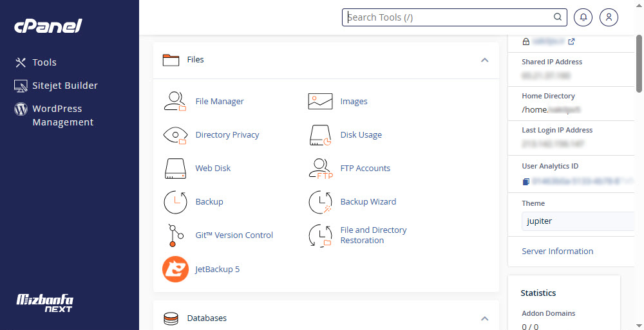Click the Last Login IP Address label
Screen dimensions: 644x330
557,130
